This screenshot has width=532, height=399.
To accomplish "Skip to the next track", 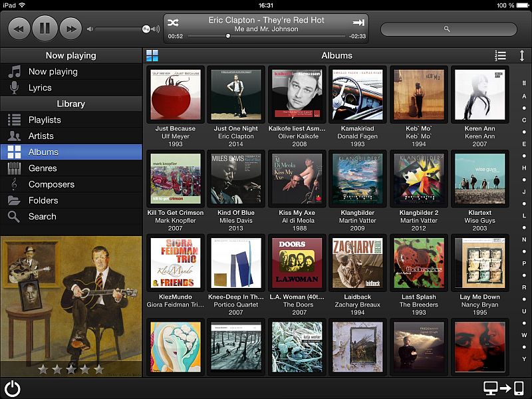I will click(x=70, y=29).
